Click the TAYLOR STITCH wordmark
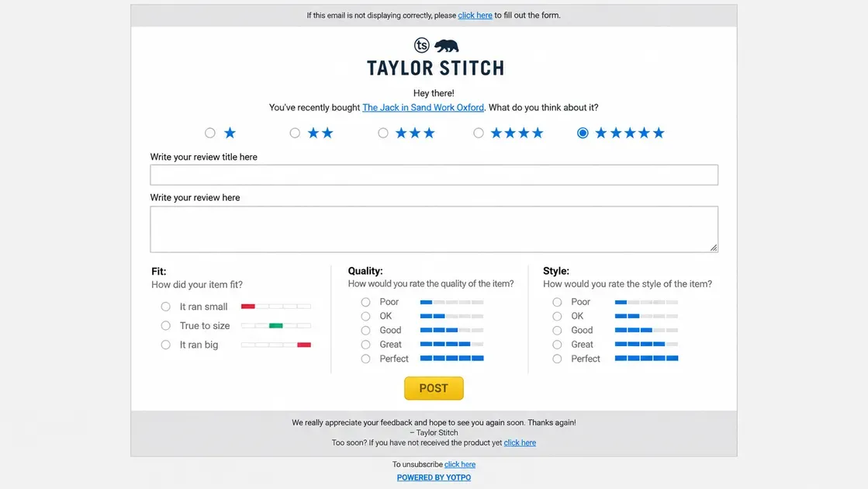The height and width of the screenshot is (489, 868). [x=436, y=68]
